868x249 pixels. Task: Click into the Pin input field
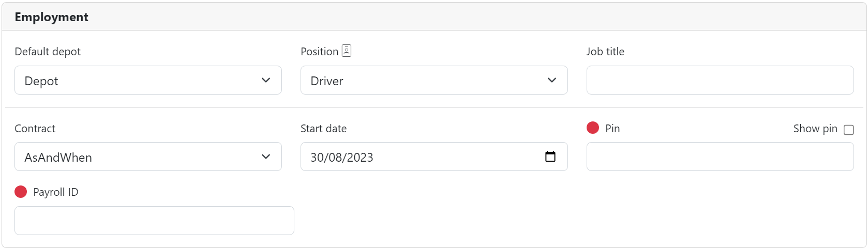pyautogui.click(x=720, y=157)
